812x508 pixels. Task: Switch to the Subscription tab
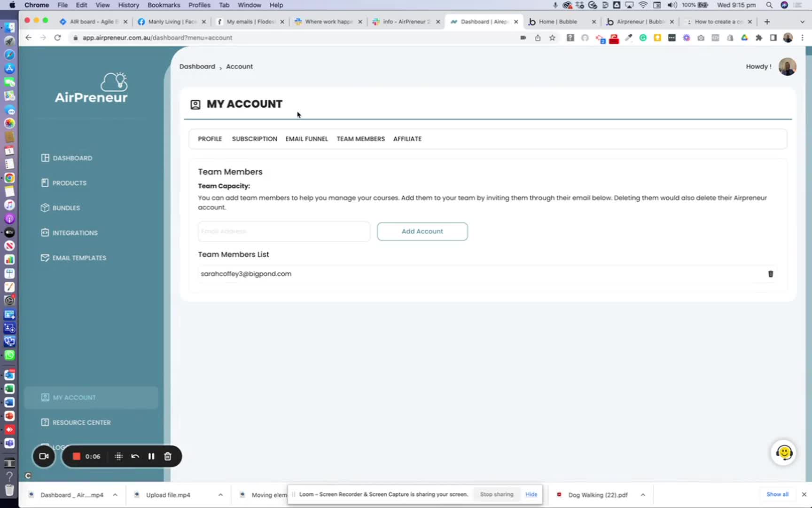click(254, 139)
